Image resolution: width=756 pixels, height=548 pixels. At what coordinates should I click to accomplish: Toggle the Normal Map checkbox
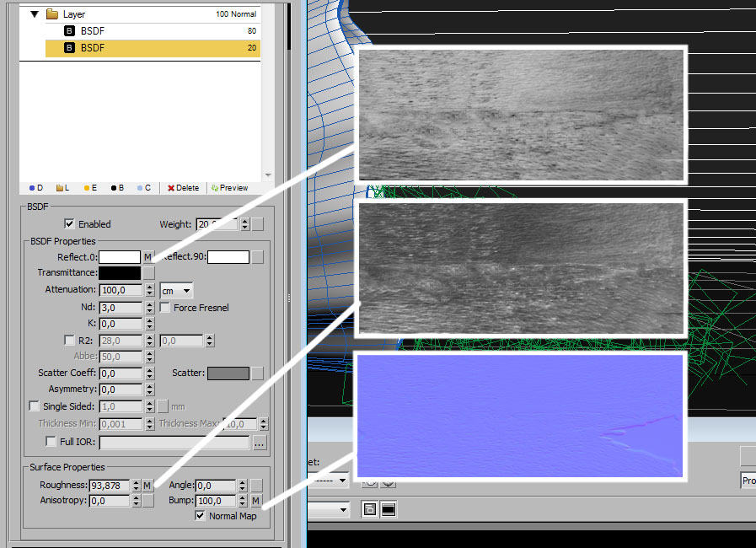(x=200, y=516)
